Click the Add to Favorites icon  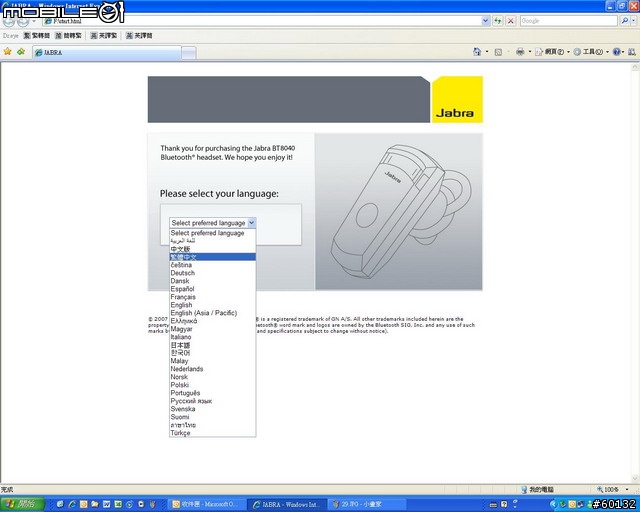click(x=21, y=51)
